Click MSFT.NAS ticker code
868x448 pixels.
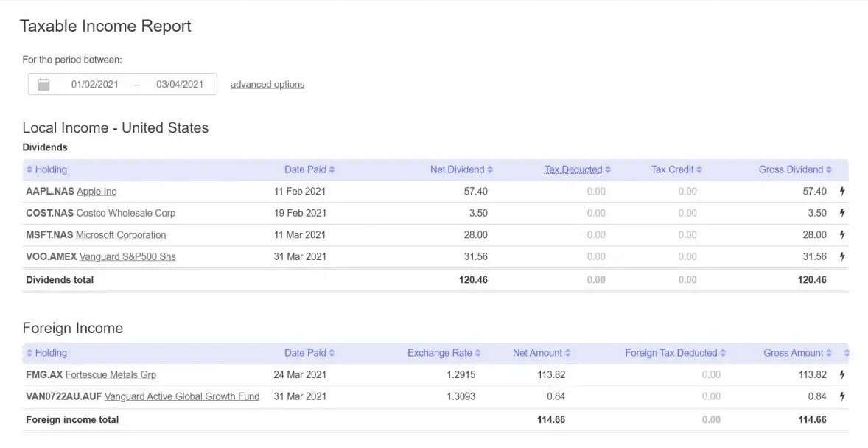point(49,235)
